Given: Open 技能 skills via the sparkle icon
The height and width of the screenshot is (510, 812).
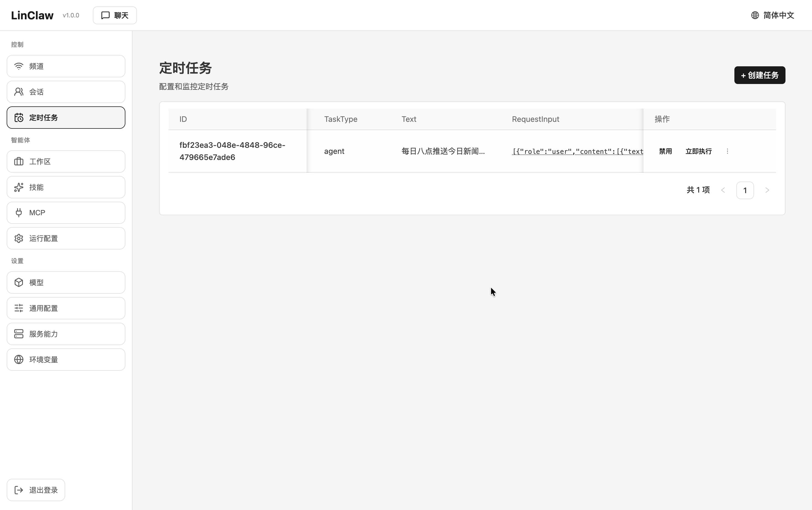Looking at the screenshot, I should pos(19,187).
